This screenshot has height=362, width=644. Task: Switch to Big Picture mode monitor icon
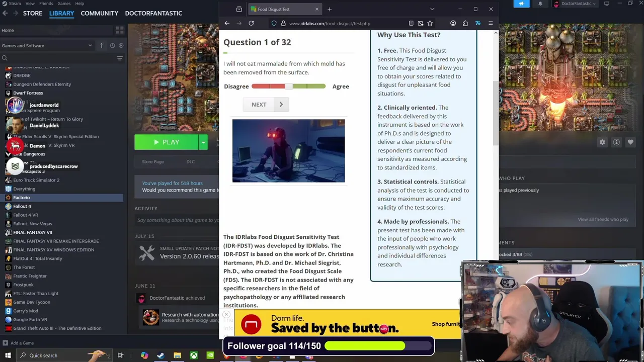[x=606, y=4]
